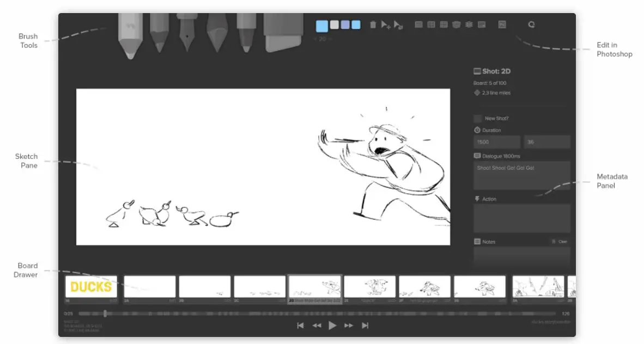Skip to the last board
Screen dimensions: 644x344
click(x=365, y=325)
